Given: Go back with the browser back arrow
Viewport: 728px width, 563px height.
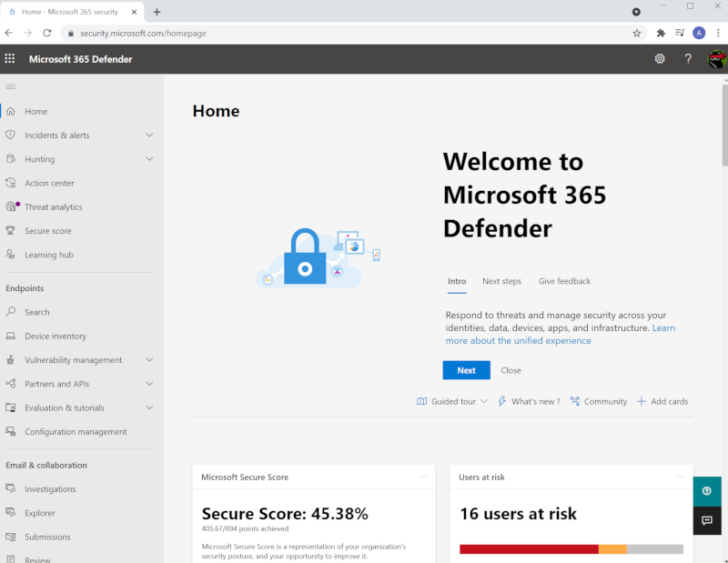Looking at the screenshot, I should (9, 33).
